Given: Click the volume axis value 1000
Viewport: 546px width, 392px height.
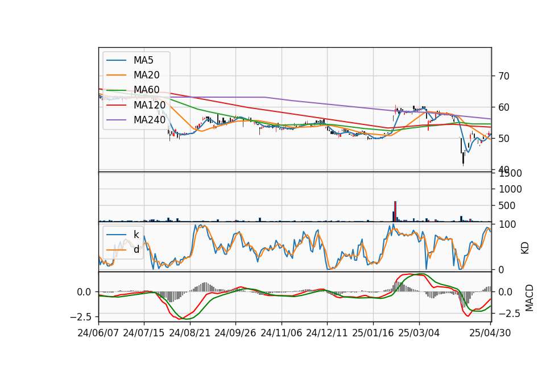Looking at the screenshot, I should 510,189.
